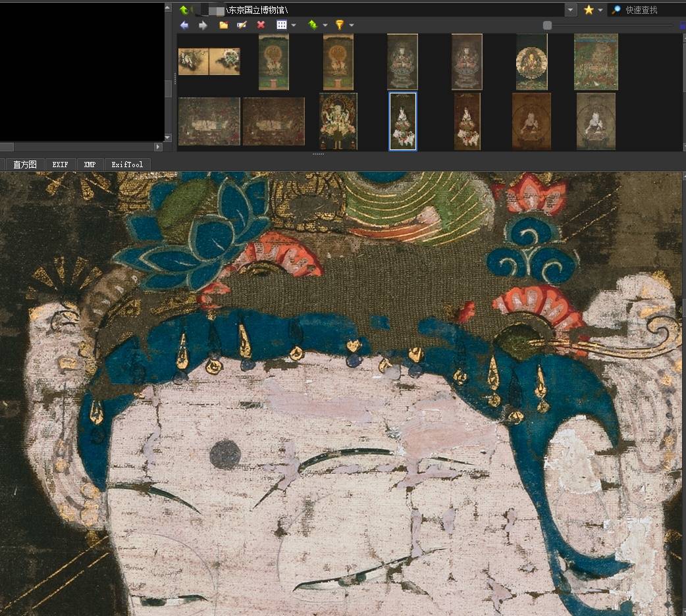Open the EXIF tab

60,165
